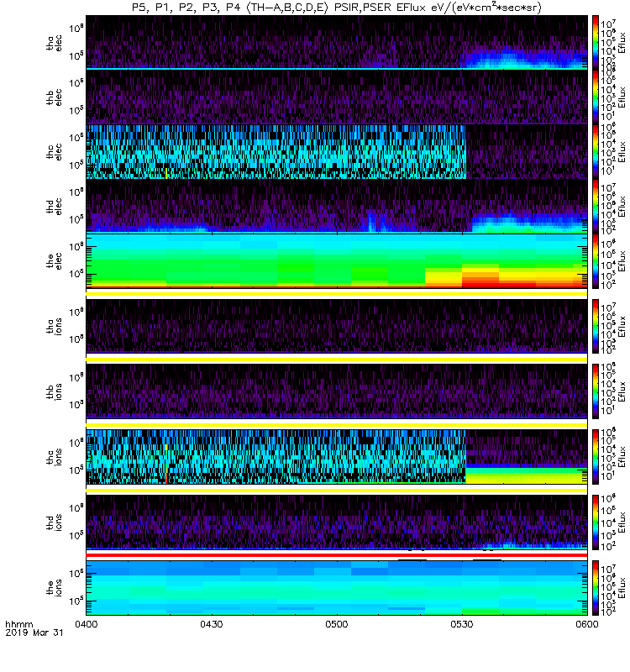
Task: Click the thc ions Eflux color bar
Action: pos(596,457)
